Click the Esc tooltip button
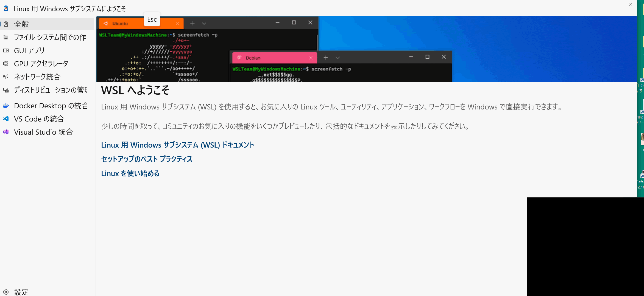Viewport: 644px width, 296px height. (x=152, y=19)
